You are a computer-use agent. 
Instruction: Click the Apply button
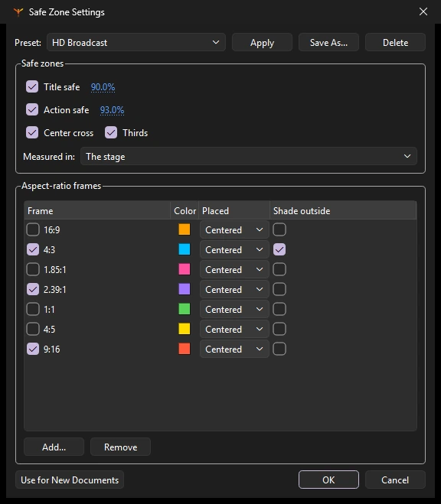(x=262, y=42)
